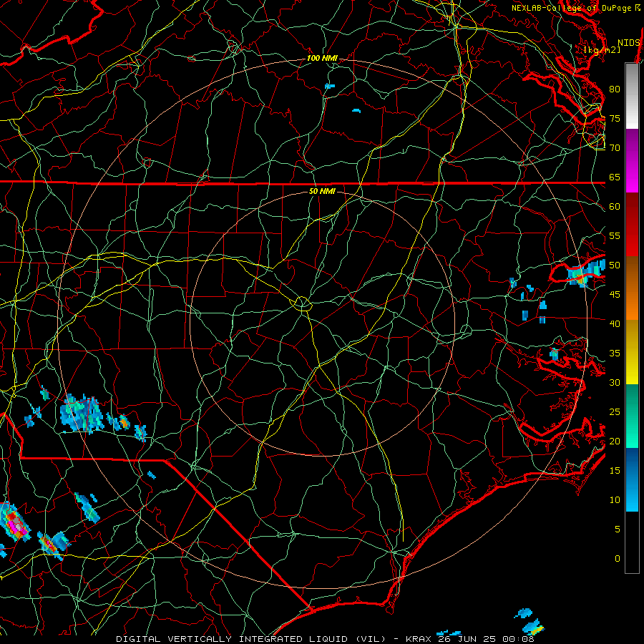The image size is (644, 644).
Task: Click the NIDS label above the scale
Action: pos(628,43)
